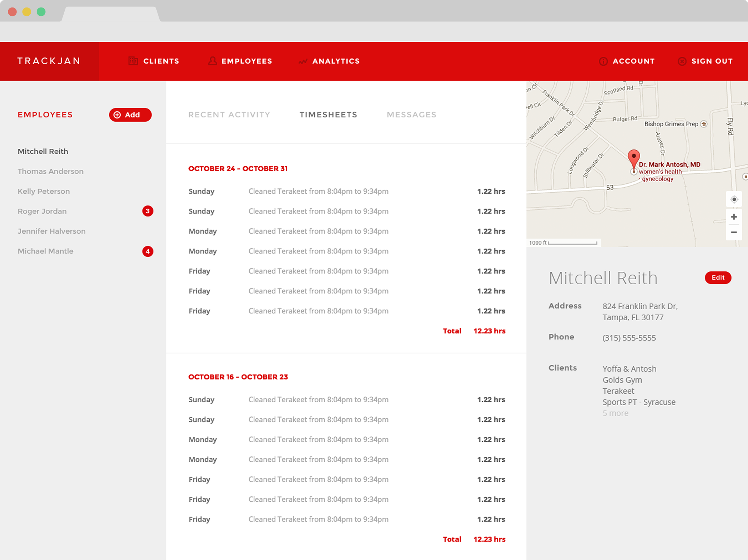Open the Employees person icon in the navbar

pyautogui.click(x=212, y=61)
